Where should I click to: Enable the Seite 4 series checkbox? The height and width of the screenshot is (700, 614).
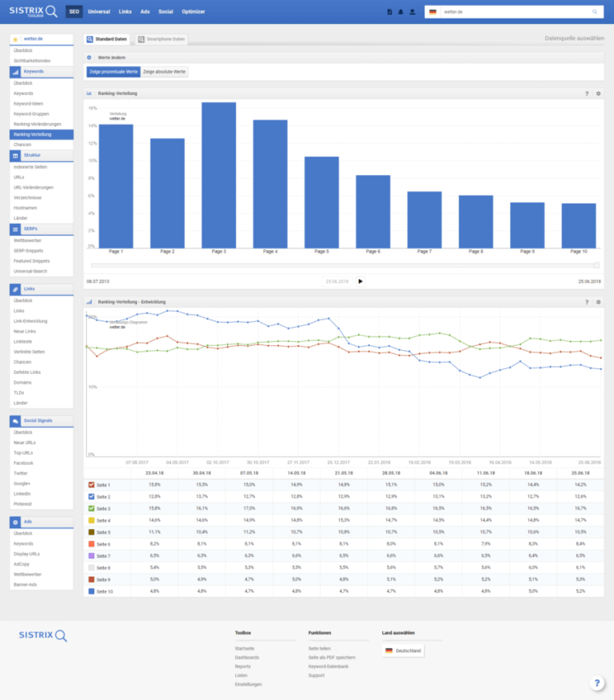90,520
